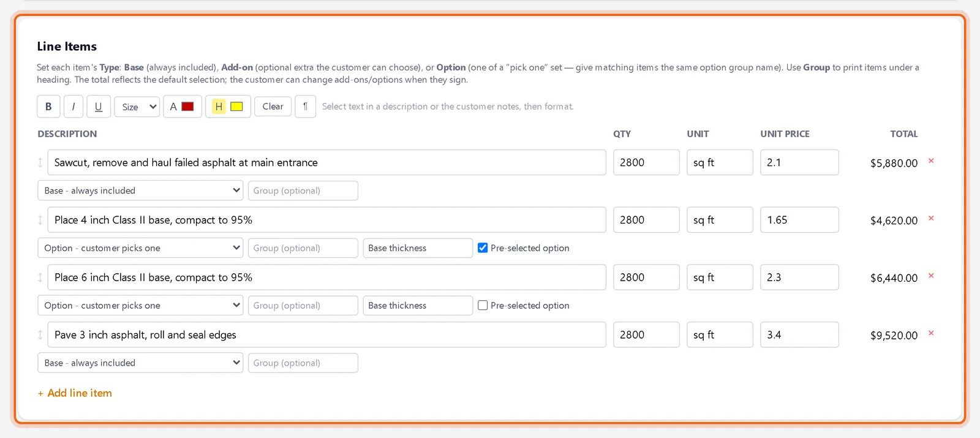Click the unit price field showing 3.4
The image size is (980, 438).
click(x=799, y=335)
